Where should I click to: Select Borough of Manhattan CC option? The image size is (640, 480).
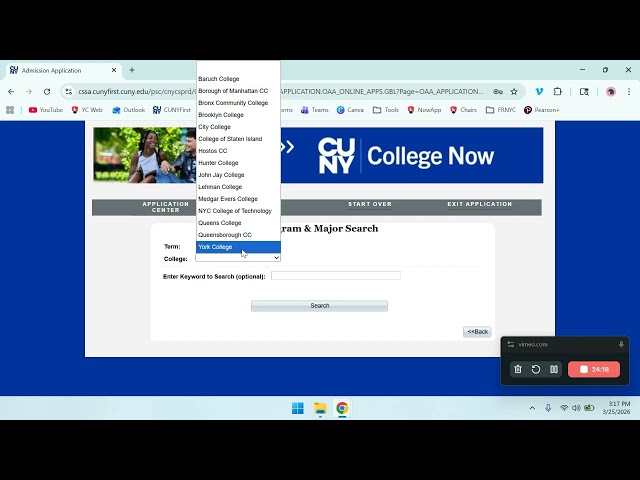point(238,91)
